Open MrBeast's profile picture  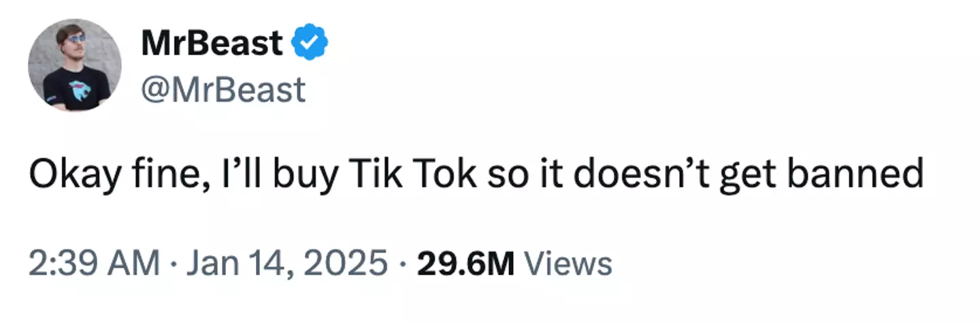pyautogui.click(x=74, y=65)
